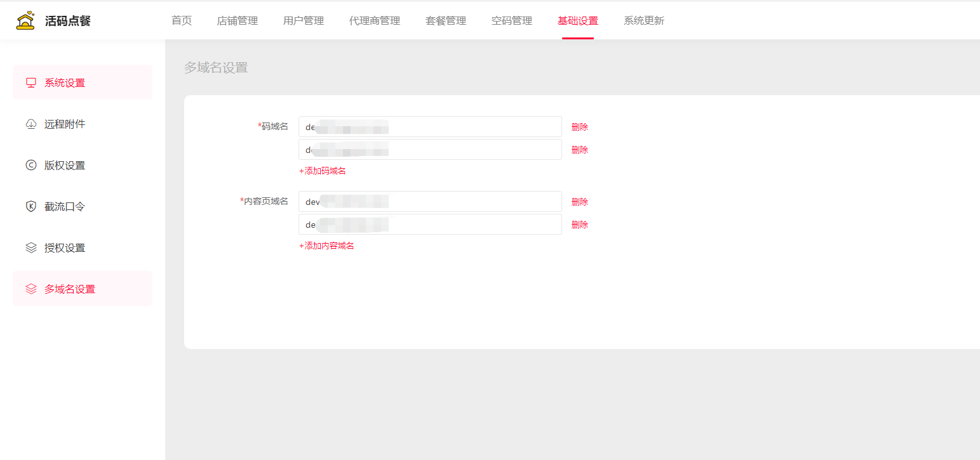
Task: Open the 系统更新 tab
Action: pyautogui.click(x=643, y=21)
